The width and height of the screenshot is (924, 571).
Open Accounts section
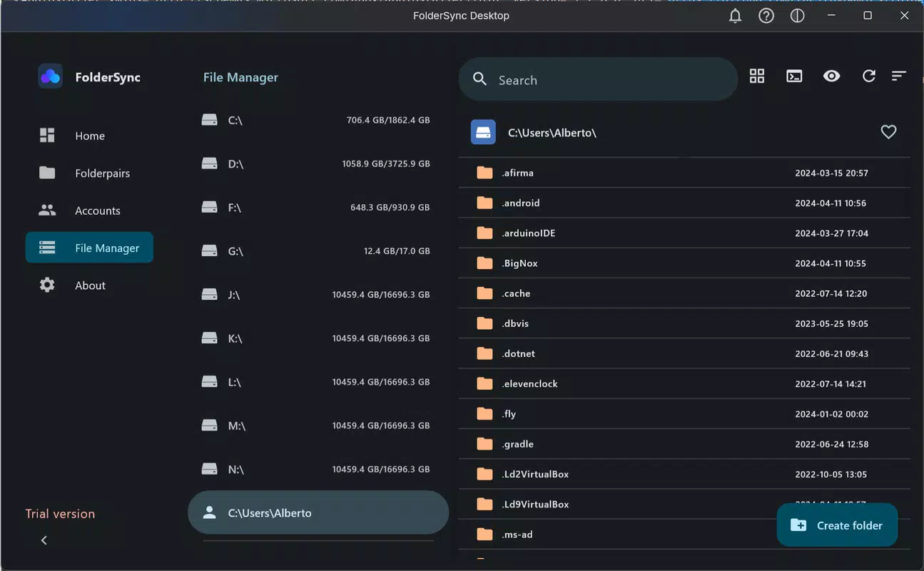click(89, 211)
